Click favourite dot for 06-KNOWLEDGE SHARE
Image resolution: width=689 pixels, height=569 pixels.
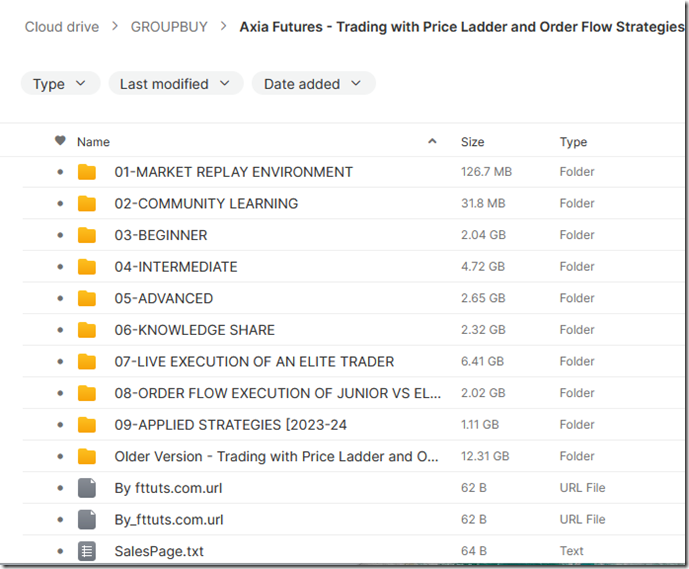click(60, 330)
